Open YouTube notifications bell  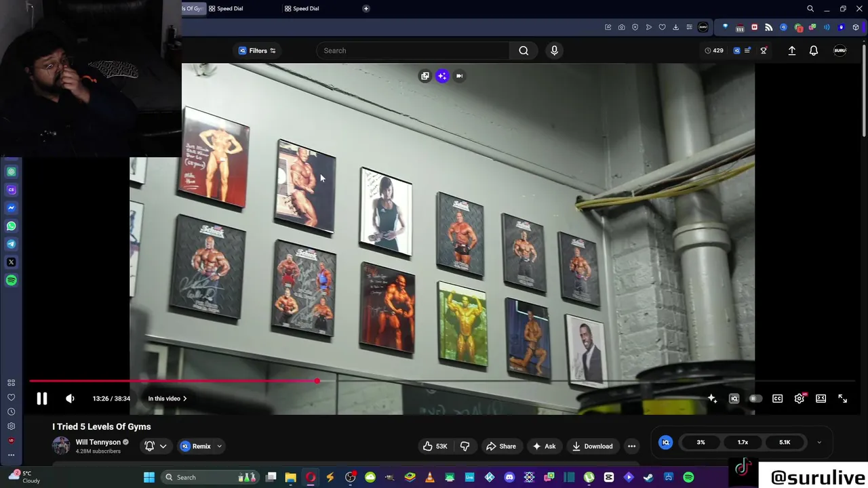pyautogui.click(x=814, y=50)
